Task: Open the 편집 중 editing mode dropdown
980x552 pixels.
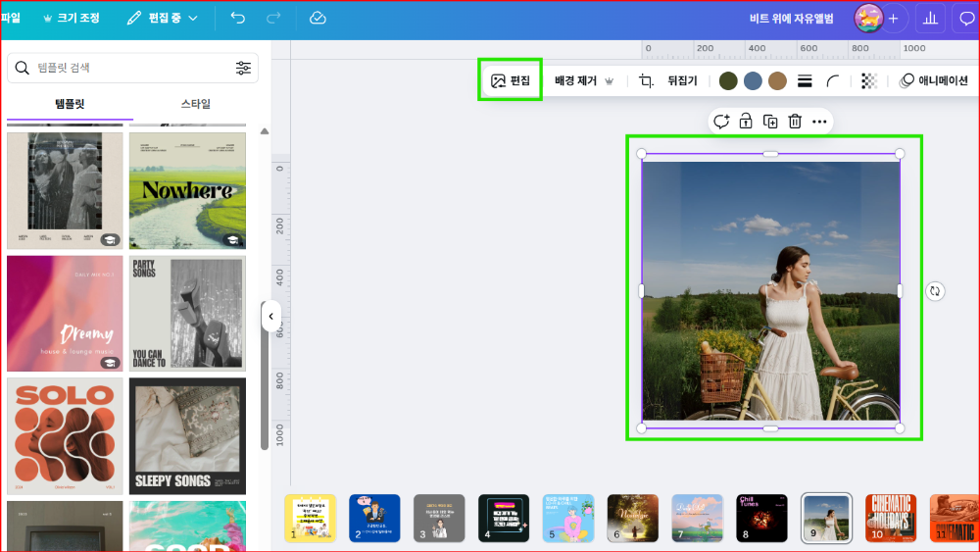Action: tap(162, 18)
